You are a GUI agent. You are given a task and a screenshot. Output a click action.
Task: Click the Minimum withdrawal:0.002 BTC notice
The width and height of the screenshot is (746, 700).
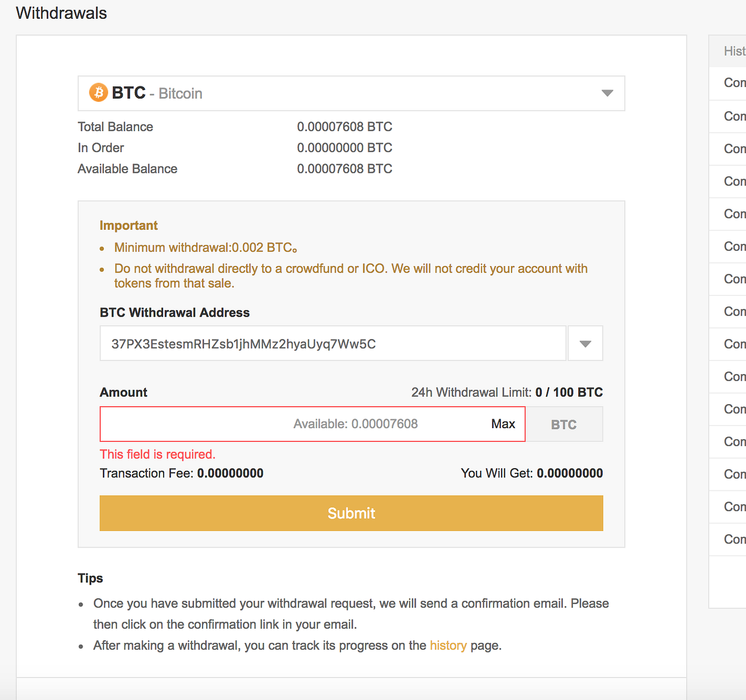(206, 247)
